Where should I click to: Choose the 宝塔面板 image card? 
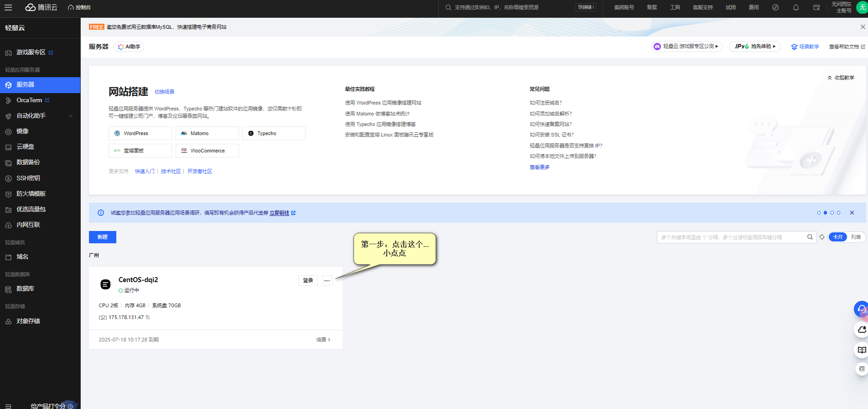(x=140, y=151)
